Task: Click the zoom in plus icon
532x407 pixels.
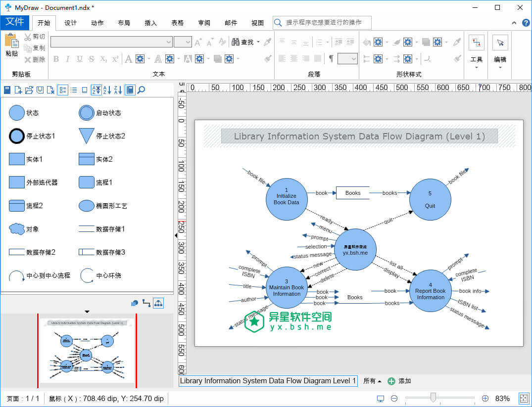Action: point(485,398)
